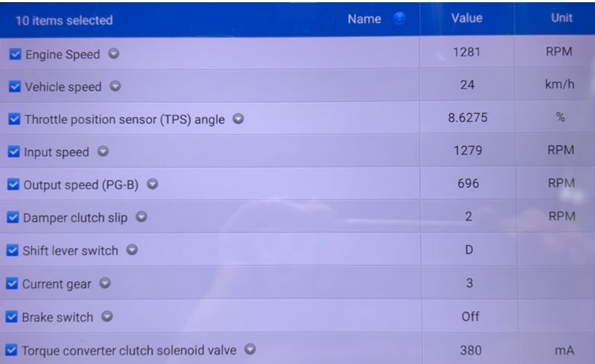Expand the Output speed (PG-B) arrow
The image size is (595, 364).
(x=152, y=184)
